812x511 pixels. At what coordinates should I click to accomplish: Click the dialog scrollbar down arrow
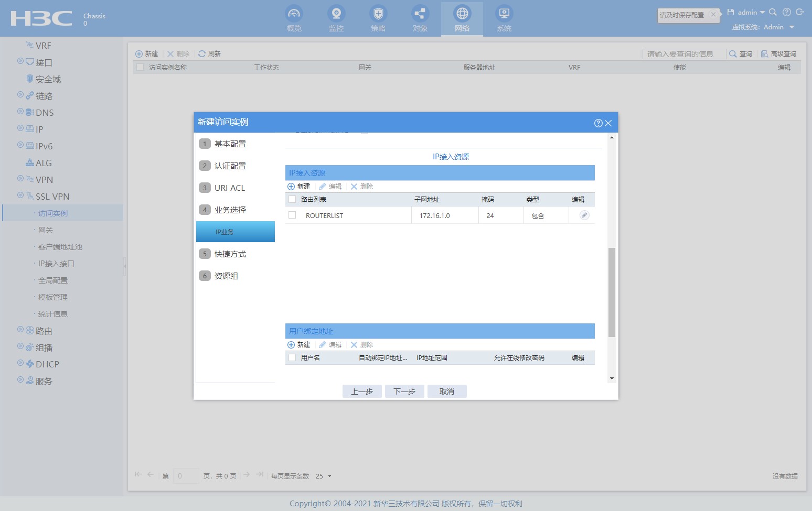612,378
